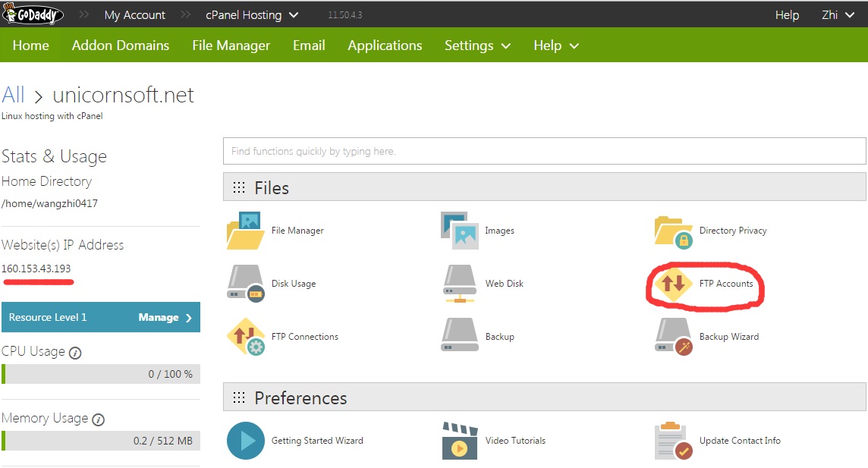Click the Images icon
This screenshot has width=868, height=468.
[459, 231]
